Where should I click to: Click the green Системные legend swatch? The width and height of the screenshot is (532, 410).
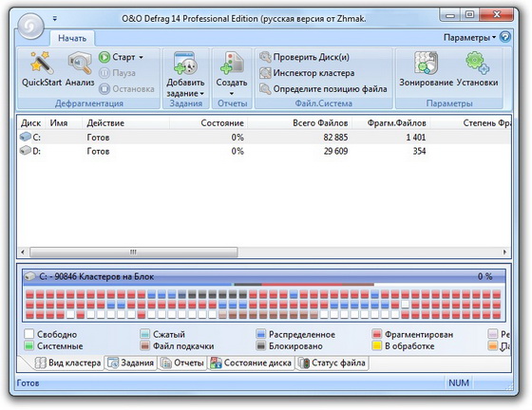(x=29, y=346)
